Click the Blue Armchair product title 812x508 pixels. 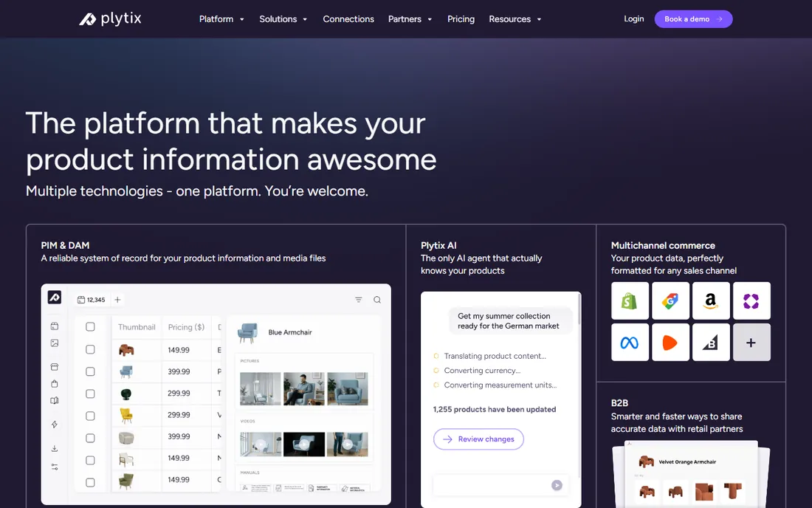(290, 332)
